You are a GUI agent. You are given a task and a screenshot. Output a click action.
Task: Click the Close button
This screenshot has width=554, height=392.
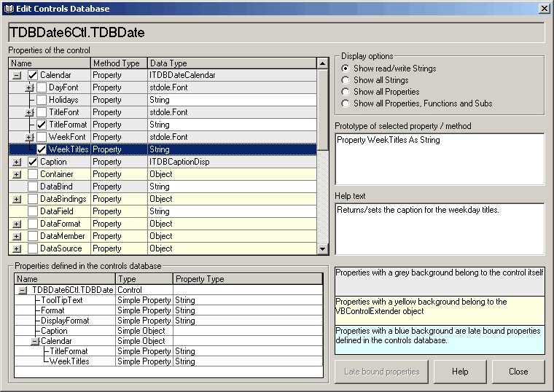pyautogui.click(x=518, y=372)
